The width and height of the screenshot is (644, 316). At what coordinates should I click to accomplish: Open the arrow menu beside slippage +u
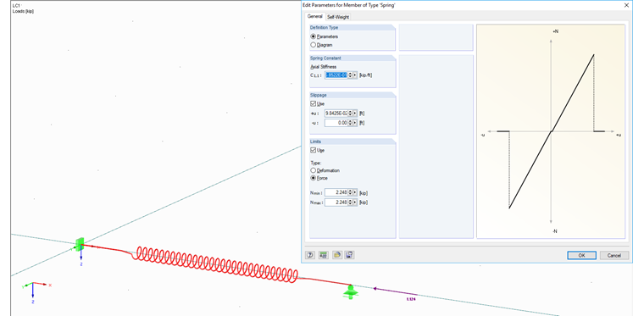coord(355,113)
